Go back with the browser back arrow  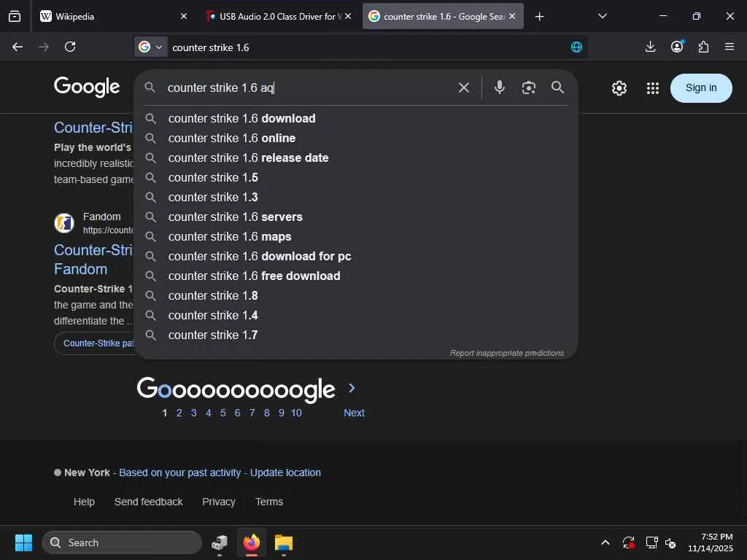point(18,47)
